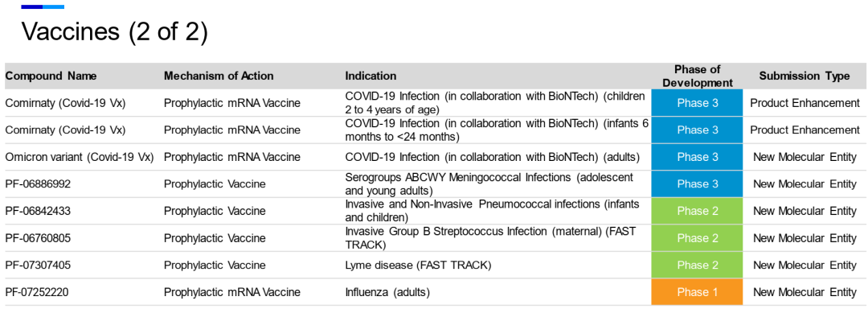868x309 pixels.
Task: Click the Omicron variant (Covid-19 Vx) entry
Action: coord(79,157)
